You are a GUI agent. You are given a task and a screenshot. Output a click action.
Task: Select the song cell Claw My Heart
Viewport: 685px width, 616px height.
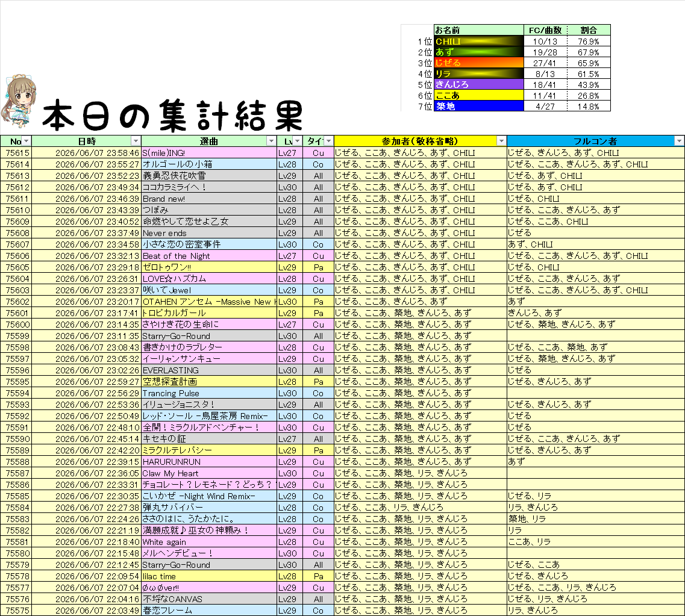pyautogui.click(x=209, y=473)
